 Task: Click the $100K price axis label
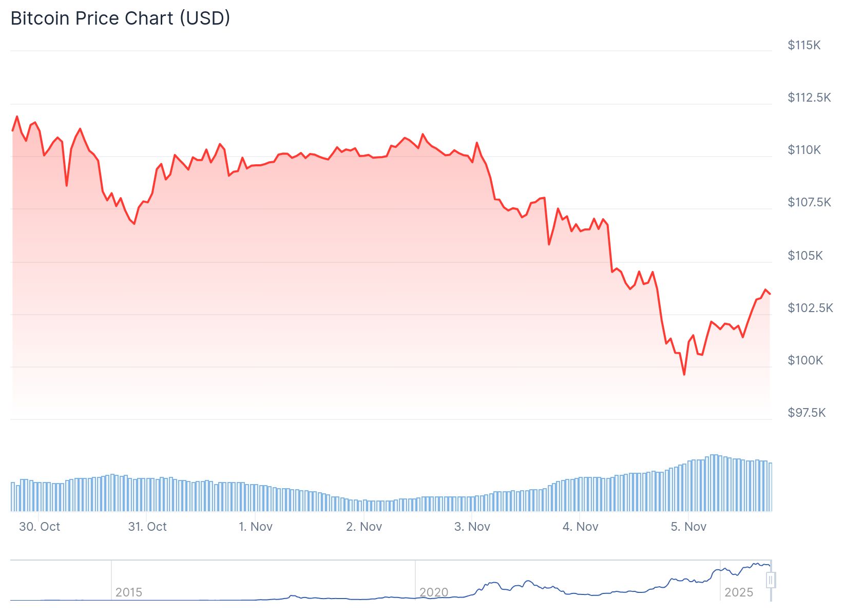[x=805, y=360]
